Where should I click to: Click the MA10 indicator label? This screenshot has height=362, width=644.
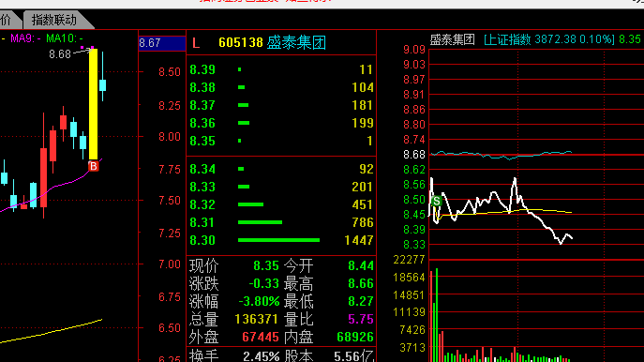point(64,38)
